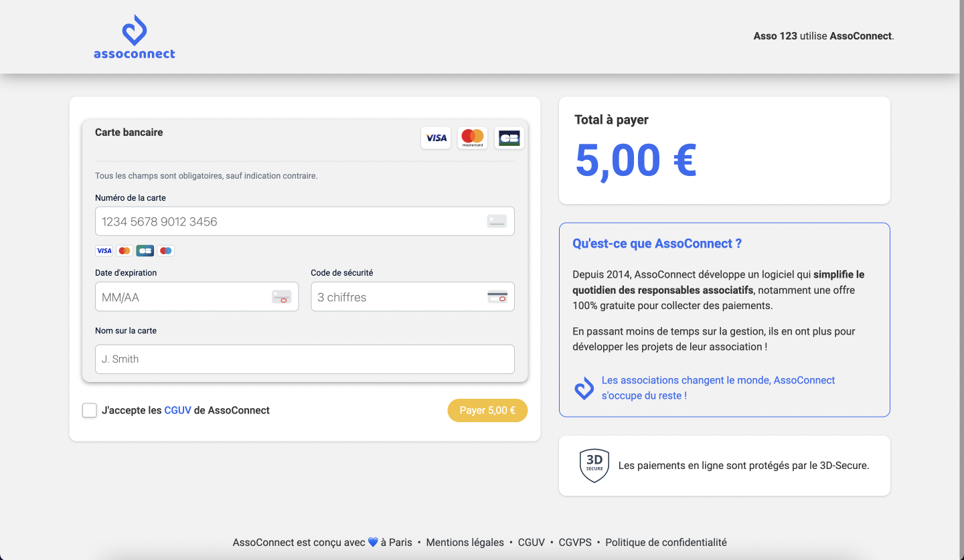
Task: Click the 'Date d'expiration' label
Action: pyautogui.click(x=126, y=273)
